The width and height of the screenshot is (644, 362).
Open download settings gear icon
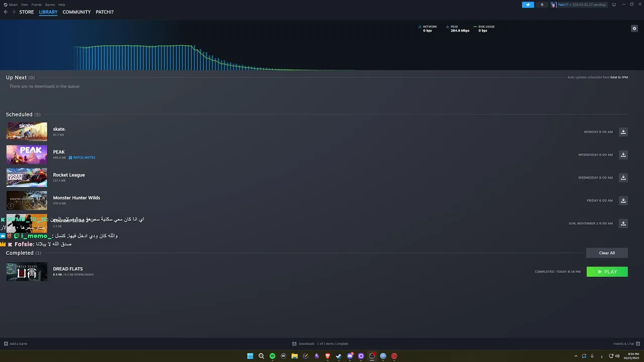click(x=634, y=28)
